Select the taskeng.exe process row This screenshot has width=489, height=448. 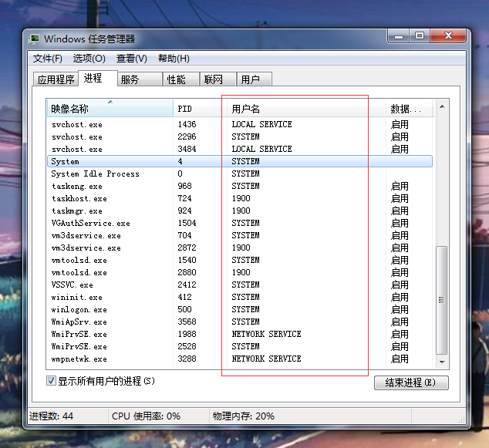240,186
